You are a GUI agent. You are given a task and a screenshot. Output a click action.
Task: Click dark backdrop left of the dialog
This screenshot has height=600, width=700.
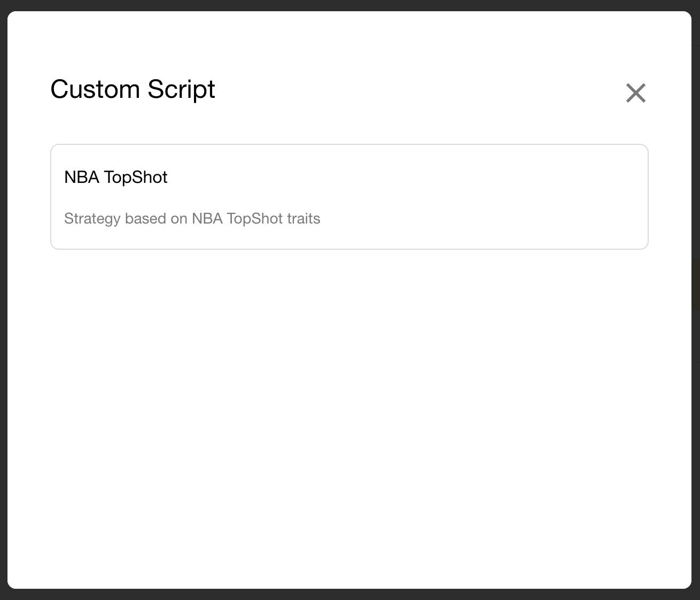pos(3,299)
